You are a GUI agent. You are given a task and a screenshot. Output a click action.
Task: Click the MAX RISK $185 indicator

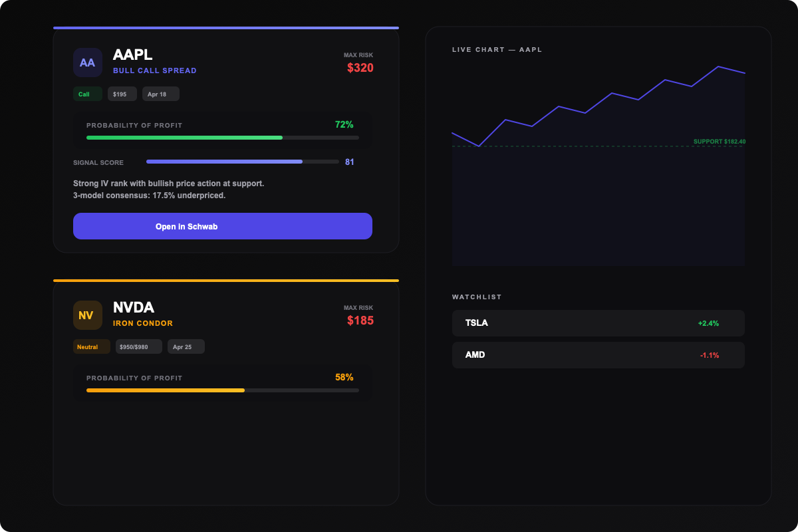click(x=360, y=314)
